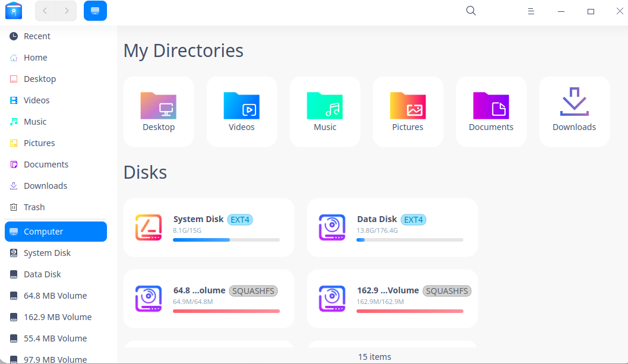Open 55.4 MB Volume in the sidebar

[x=56, y=339]
